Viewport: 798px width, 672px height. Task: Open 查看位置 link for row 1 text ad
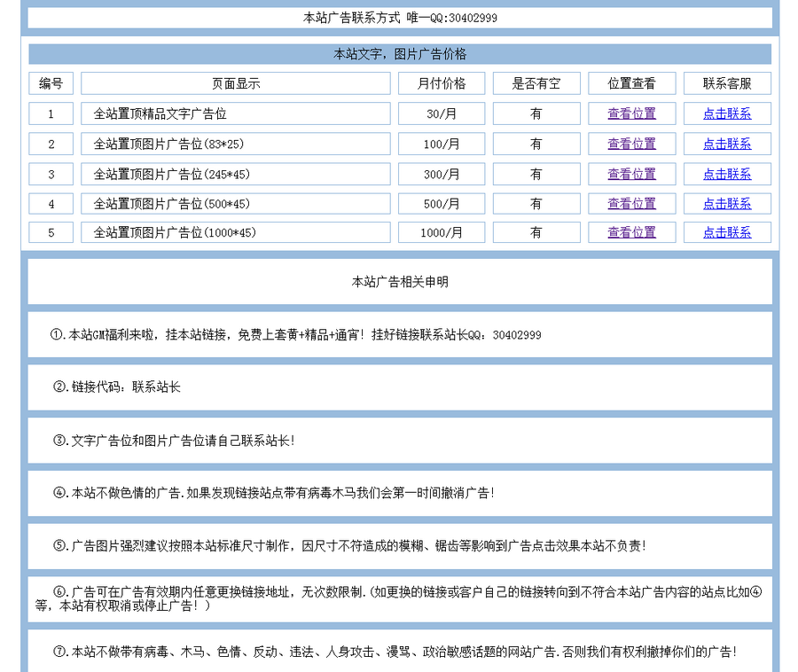click(631, 113)
